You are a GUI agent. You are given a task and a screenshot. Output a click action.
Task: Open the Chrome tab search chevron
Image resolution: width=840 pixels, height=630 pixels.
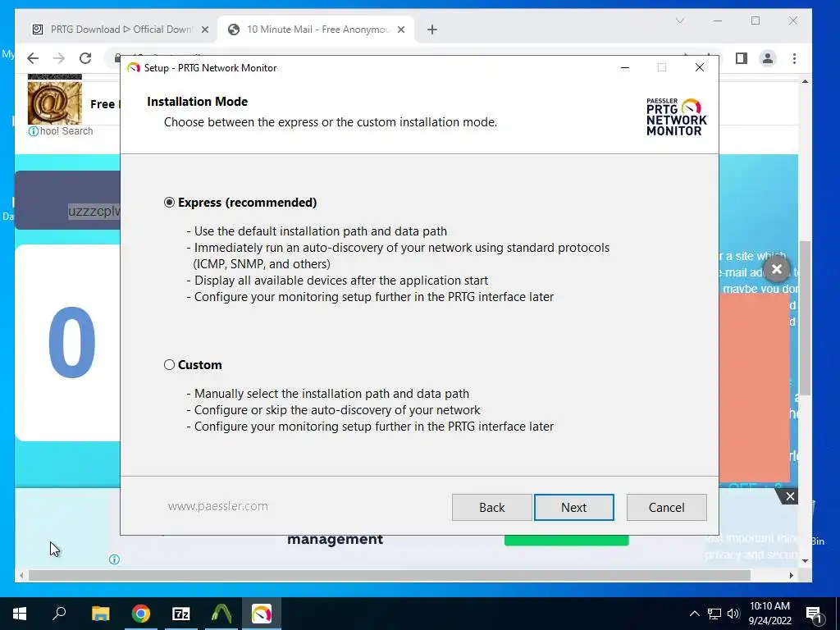[x=680, y=21]
